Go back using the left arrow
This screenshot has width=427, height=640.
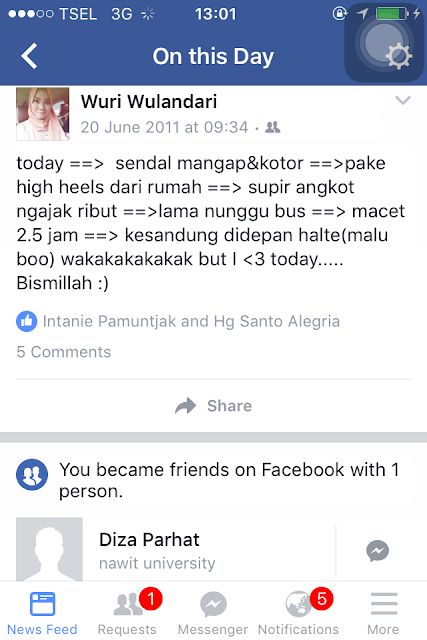tap(29, 56)
